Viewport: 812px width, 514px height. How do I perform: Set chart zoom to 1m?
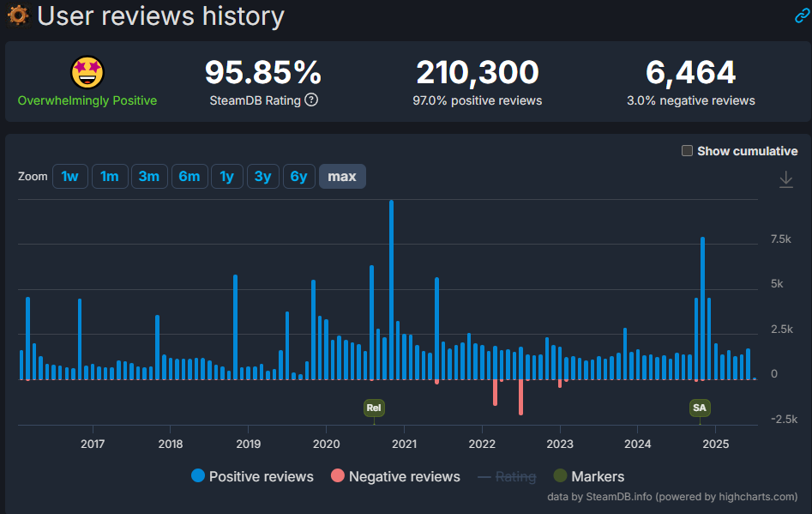point(110,177)
